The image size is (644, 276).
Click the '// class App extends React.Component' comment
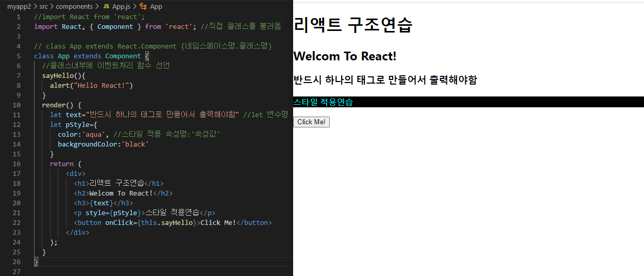(152, 46)
